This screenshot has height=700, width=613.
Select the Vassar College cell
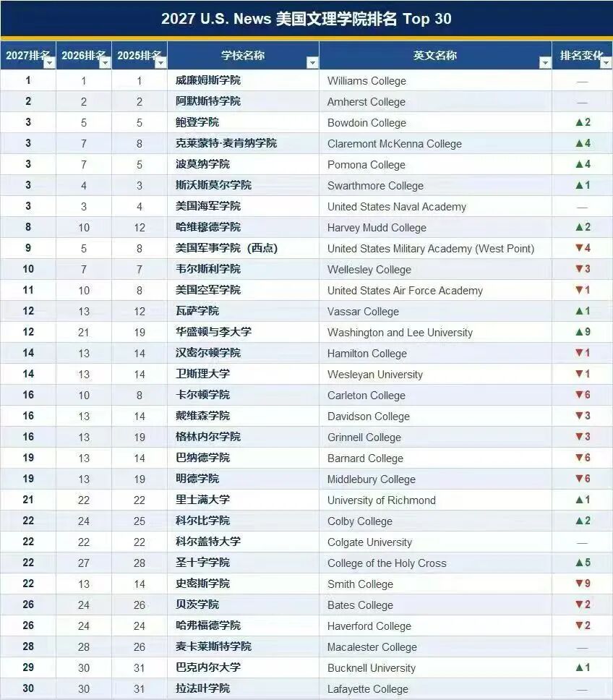(x=435, y=312)
